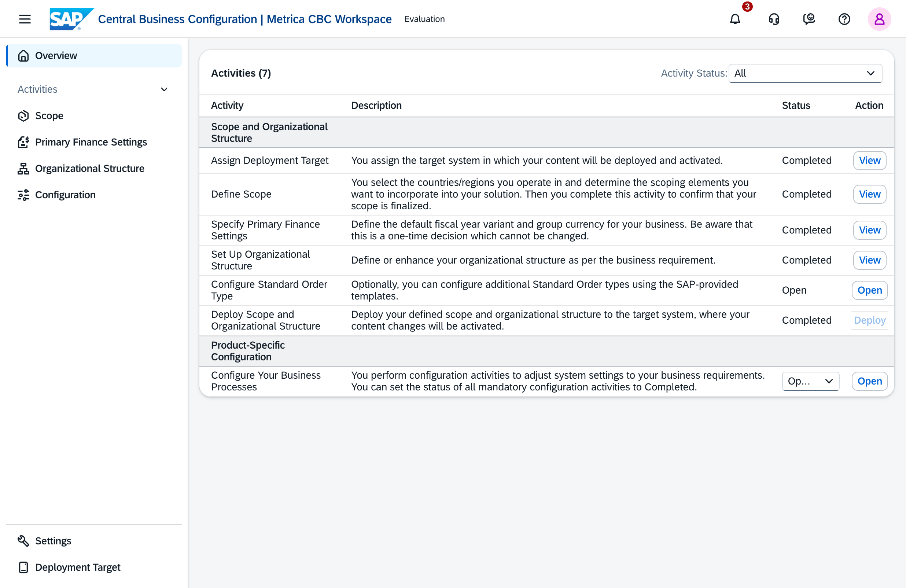This screenshot has width=906, height=588.
Task: Open notifications bell with 3 alerts
Action: click(735, 19)
